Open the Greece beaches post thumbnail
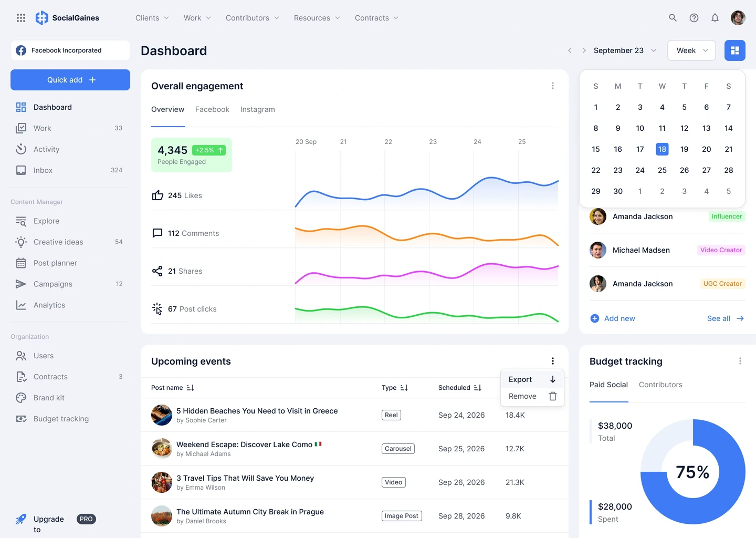Viewport: 756px width, 538px height. coord(162,415)
